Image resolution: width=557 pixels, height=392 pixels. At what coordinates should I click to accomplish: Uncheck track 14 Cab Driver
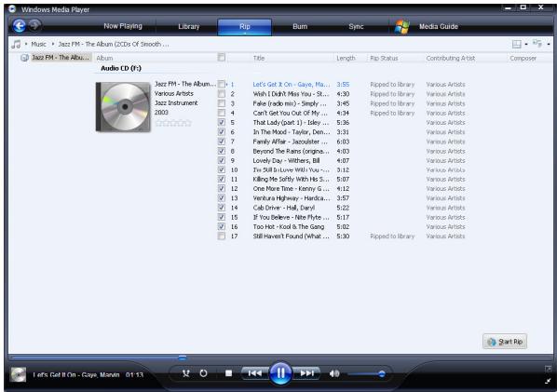(x=222, y=208)
